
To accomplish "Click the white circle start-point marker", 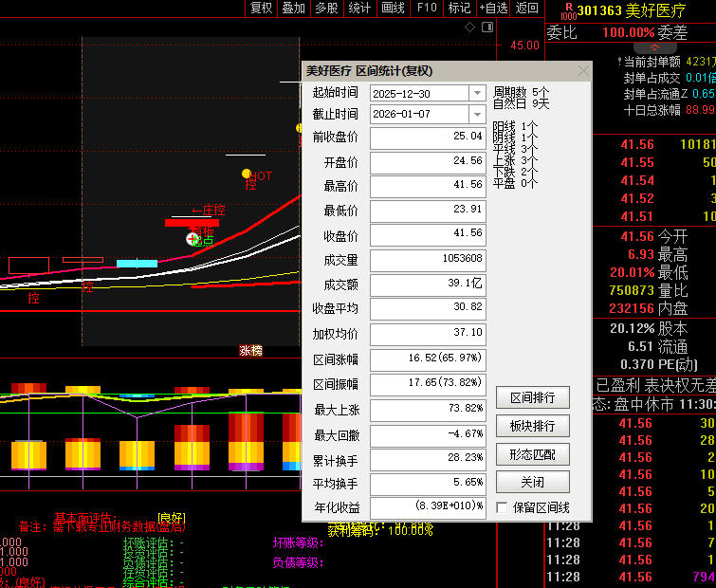I will [193, 238].
